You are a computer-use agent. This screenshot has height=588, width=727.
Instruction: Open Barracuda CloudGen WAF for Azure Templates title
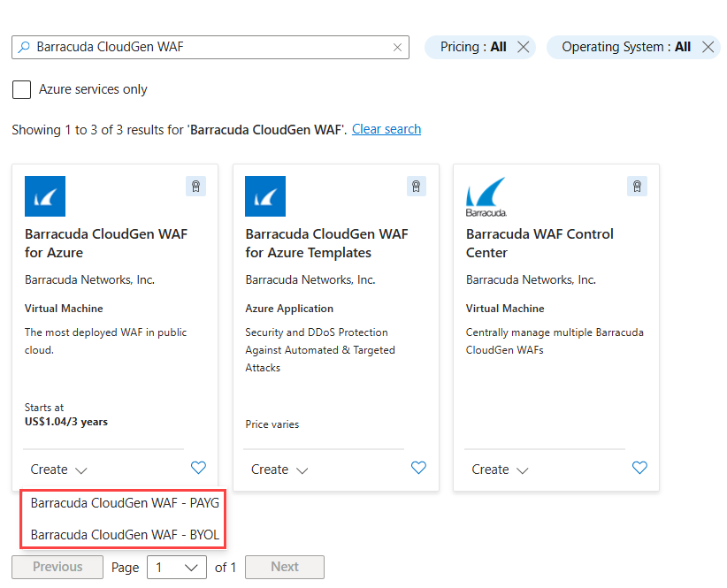coord(327,243)
